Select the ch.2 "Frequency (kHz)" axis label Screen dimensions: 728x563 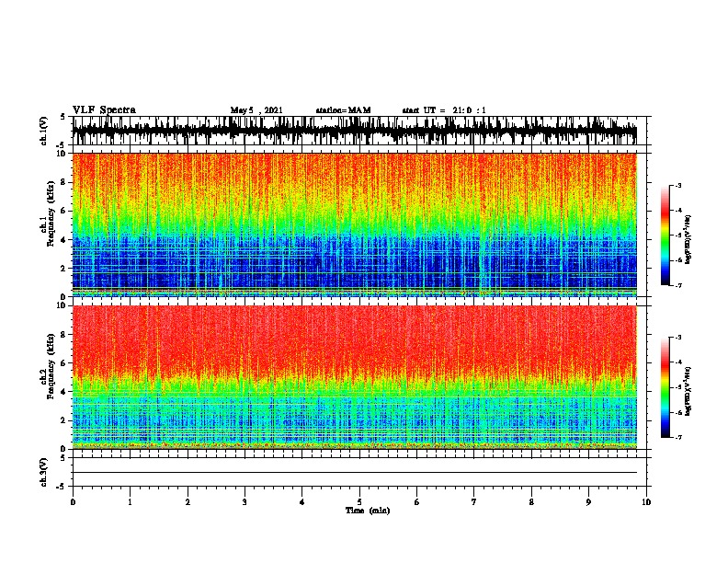[51, 366]
